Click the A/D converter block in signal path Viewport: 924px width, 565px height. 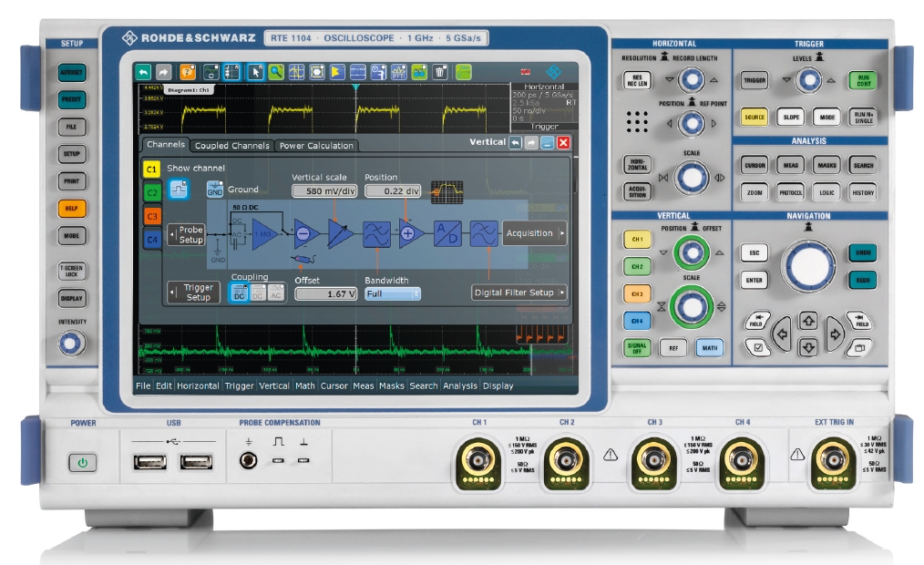447,233
